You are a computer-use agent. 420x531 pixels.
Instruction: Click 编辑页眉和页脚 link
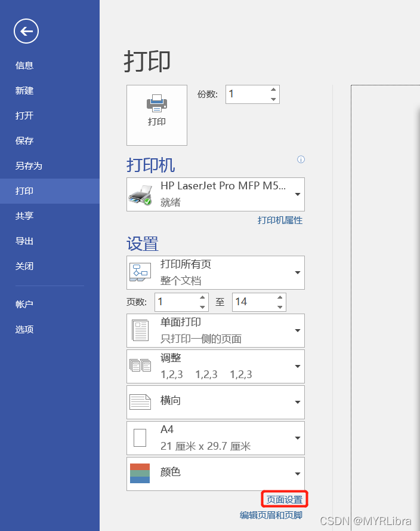tap(271, 515)
